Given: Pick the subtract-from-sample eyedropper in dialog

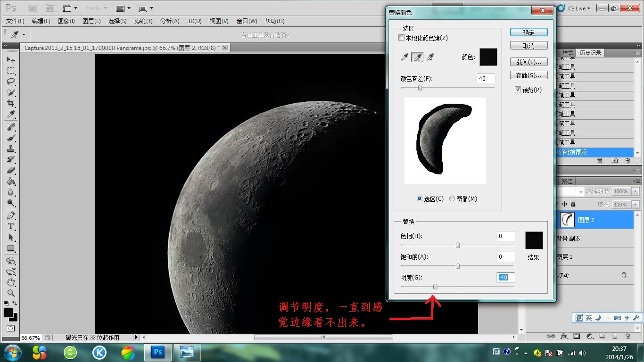Looking at the screenshot, I should pyautogui.click(x=429, y=57).
